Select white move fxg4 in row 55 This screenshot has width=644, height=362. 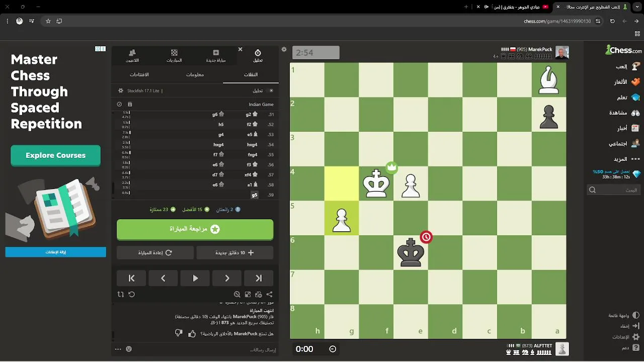click(253, 155)
